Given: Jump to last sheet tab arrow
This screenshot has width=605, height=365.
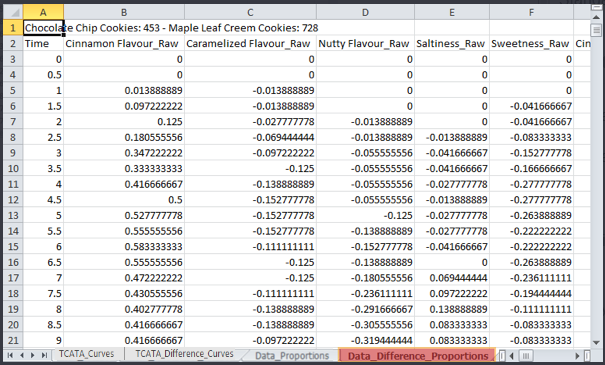Looking at the screenshot, I should 44,355.
